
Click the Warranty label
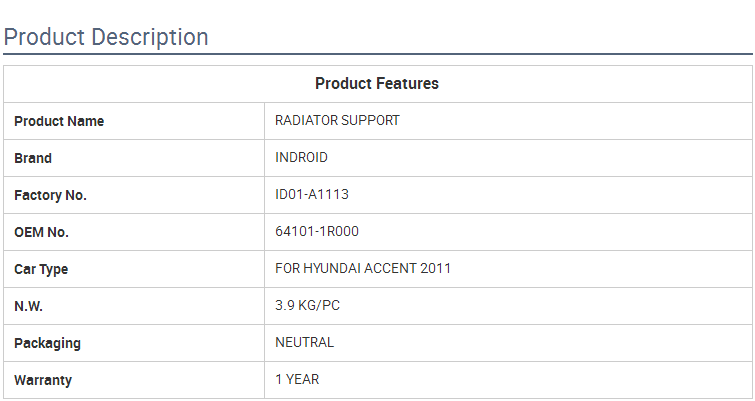coord(43,380)
